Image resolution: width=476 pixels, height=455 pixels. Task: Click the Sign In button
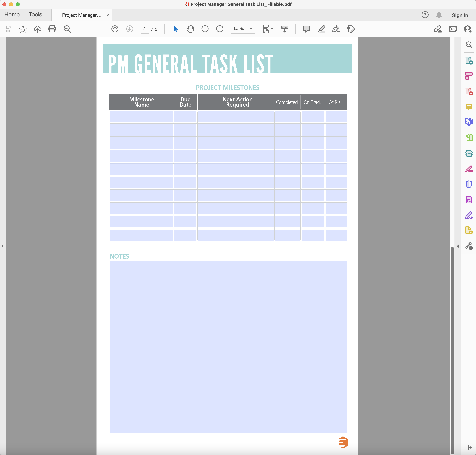pos(460,15)
